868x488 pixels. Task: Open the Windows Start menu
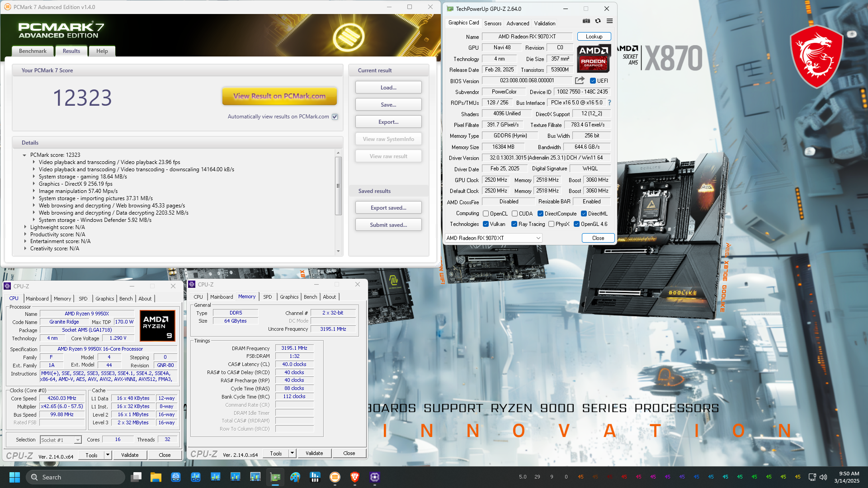pyautogui.click(x=14, y=477)
